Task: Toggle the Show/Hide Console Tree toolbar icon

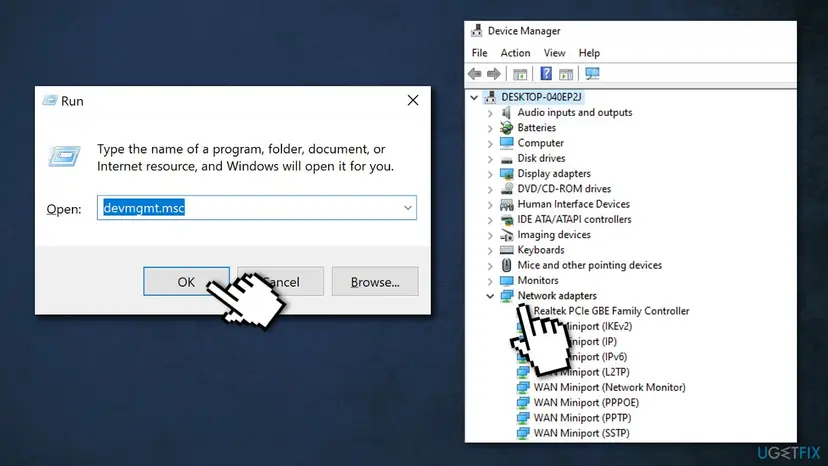Action: point(520,74)
